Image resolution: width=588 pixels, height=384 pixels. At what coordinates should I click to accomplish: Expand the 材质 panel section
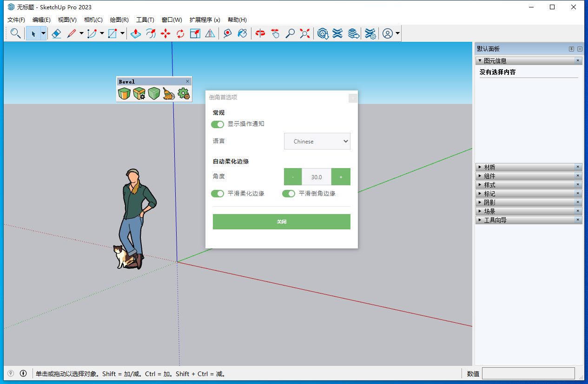click(489, 167)
